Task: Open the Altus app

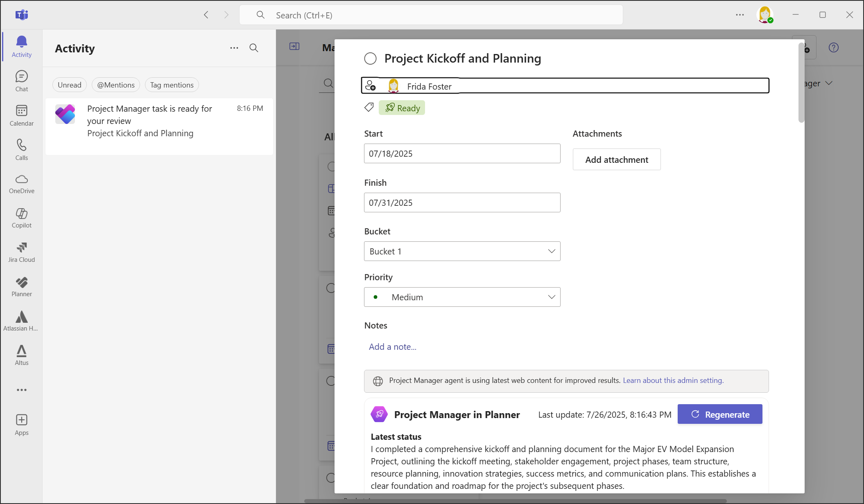Action: click(x=22, y=356)
